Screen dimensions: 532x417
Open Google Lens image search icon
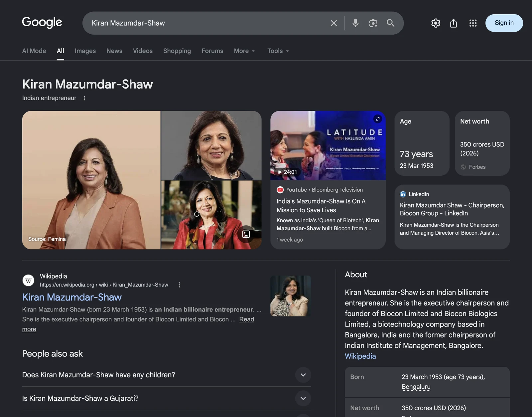click(x=373, y=23)
